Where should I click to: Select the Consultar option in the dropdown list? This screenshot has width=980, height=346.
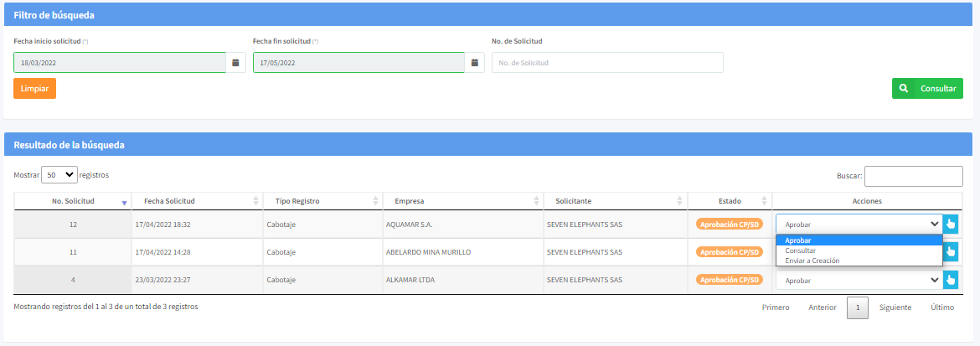point(801,250)
